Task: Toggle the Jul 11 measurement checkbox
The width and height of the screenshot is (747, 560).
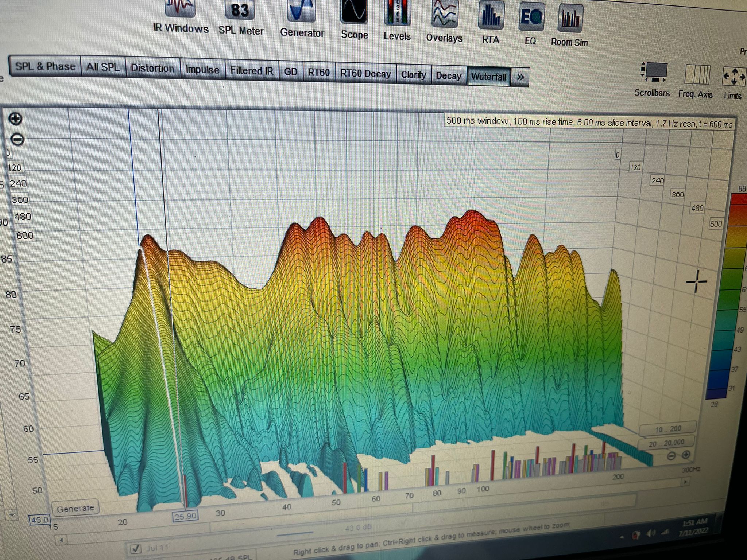Action: coord(136,548)
